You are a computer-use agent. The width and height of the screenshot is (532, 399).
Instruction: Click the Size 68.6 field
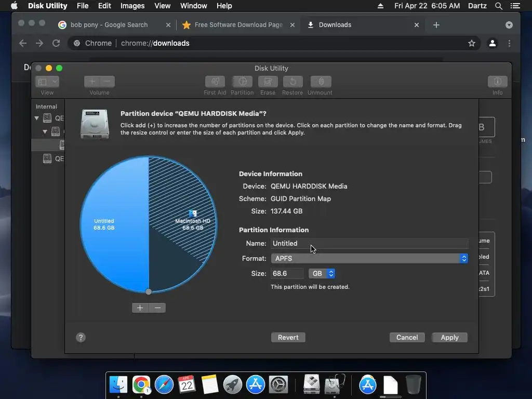tap(287, 273)
